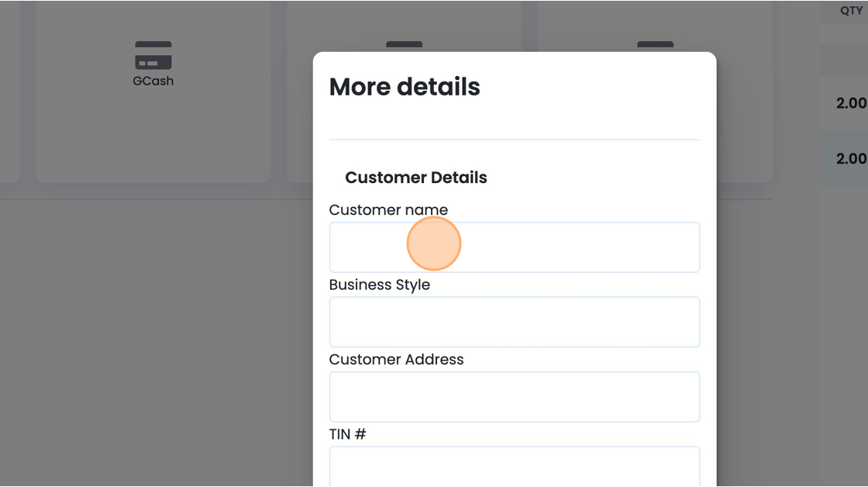
Task: Select the partially visible tile left of GCash
Action: 10,92
